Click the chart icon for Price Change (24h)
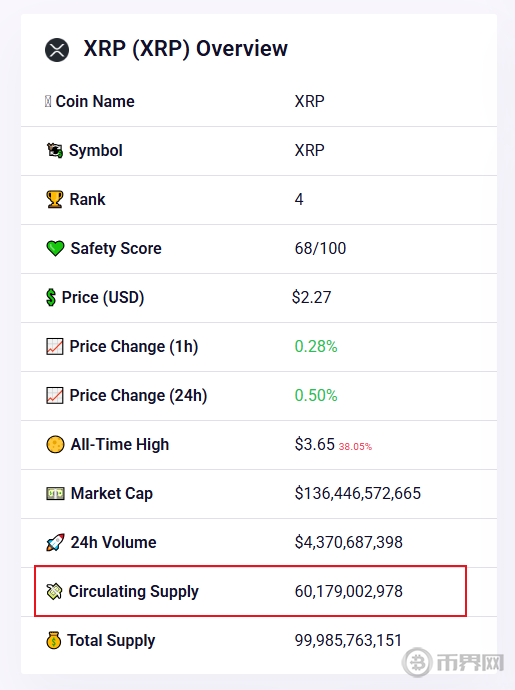Image resolution: width=515 pixels, height=690 pixels. (x=55, y=396)
